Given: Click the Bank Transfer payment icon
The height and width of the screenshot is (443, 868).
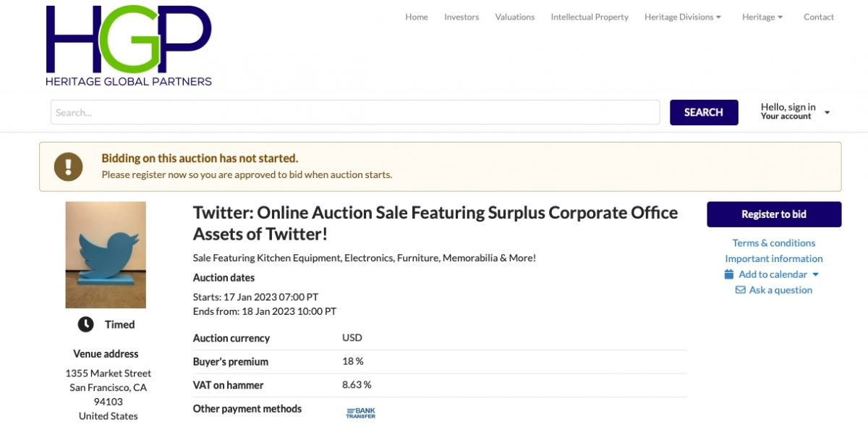Looking at the screenshot, I should (x=360, y=413).
